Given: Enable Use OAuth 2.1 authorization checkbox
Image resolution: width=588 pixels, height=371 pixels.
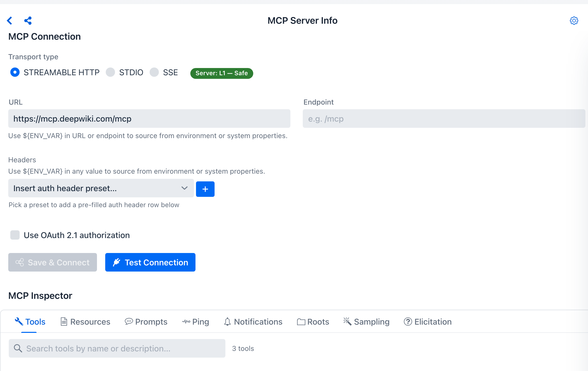Looking at the screenshot, I should 15,235.
